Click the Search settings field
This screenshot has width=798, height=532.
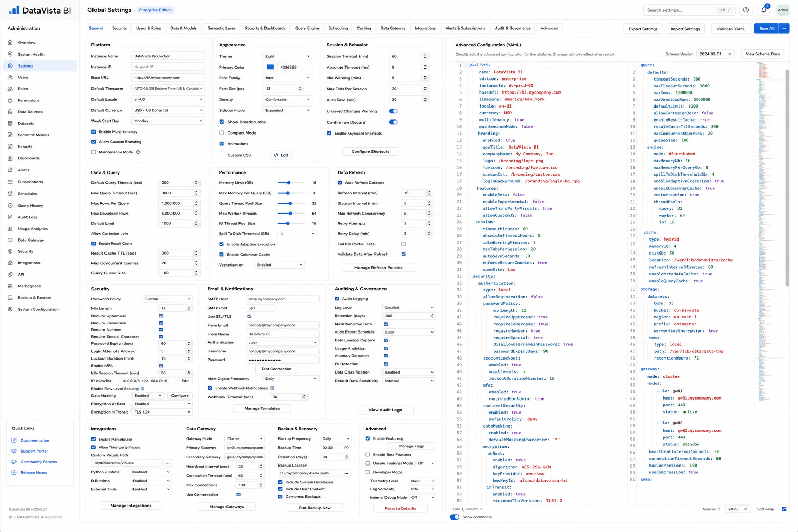[x=689, y=10]
